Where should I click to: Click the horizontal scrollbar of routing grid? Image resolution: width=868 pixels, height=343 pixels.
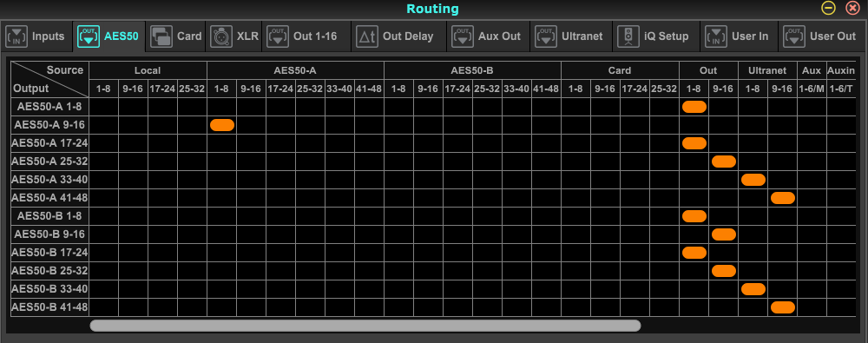(x=365, y=326)
